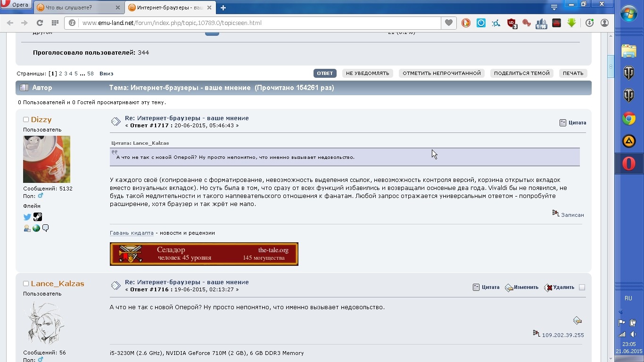Screen dimensions: 644x362
Task: Click 'ОТМЕТИТЬ НЕПРОЧИТАННОЙ' button
Action: 442,73
